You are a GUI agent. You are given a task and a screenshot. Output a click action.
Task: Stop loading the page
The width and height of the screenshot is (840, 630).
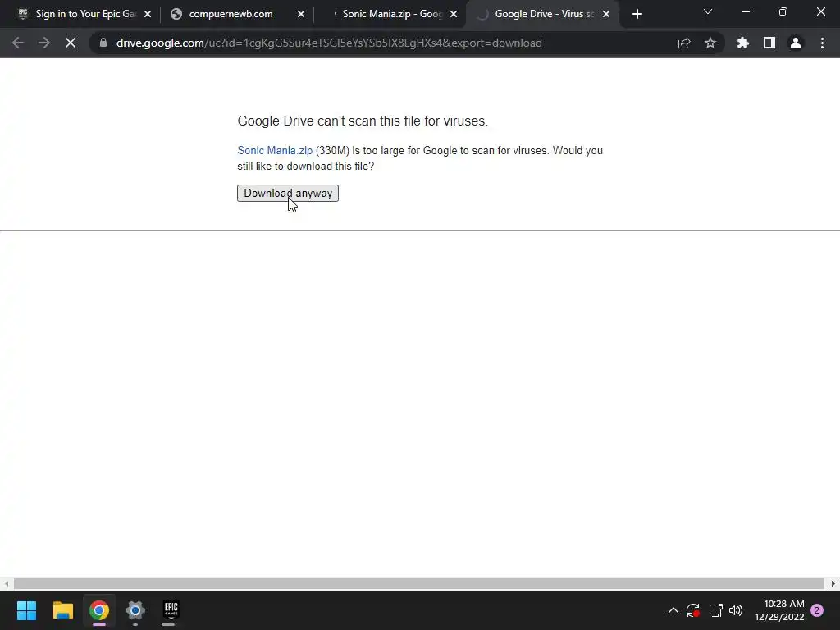[71, 43]
